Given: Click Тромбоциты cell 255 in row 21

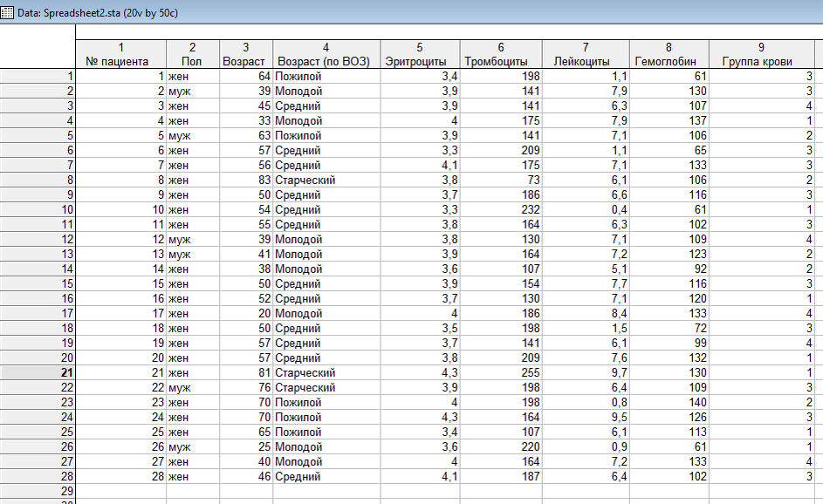Looking at the screenshot, I should point(501,372).
